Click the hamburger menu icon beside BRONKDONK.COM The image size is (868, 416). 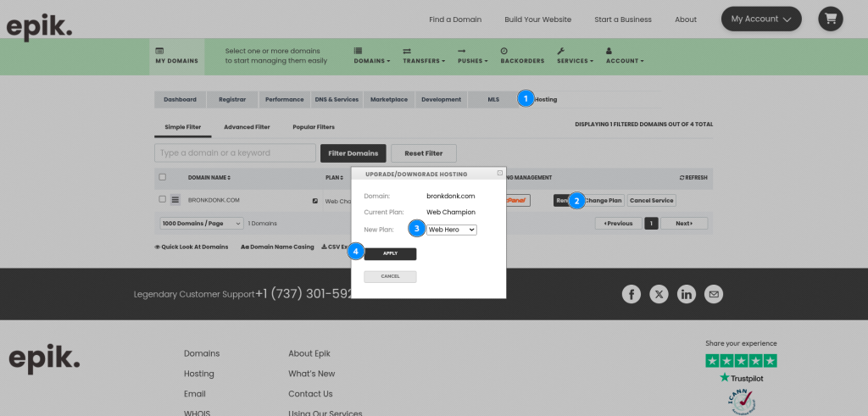[x=175, y=200]
